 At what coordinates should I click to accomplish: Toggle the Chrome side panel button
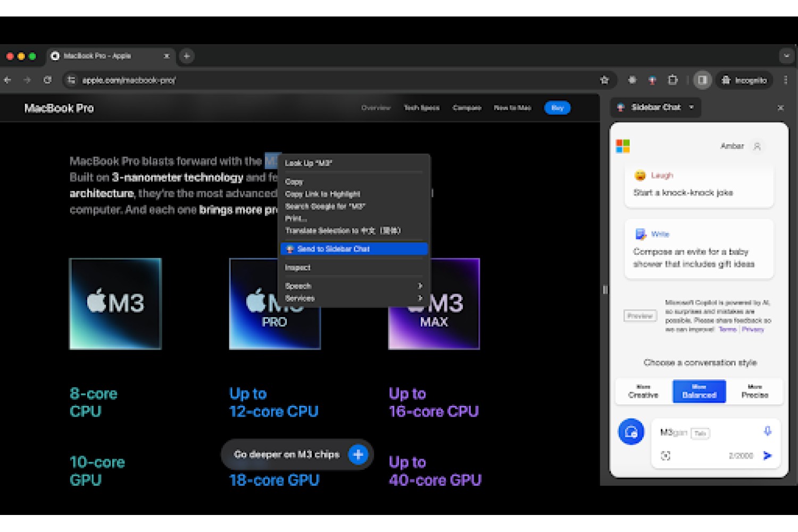[x=702, y=80]
